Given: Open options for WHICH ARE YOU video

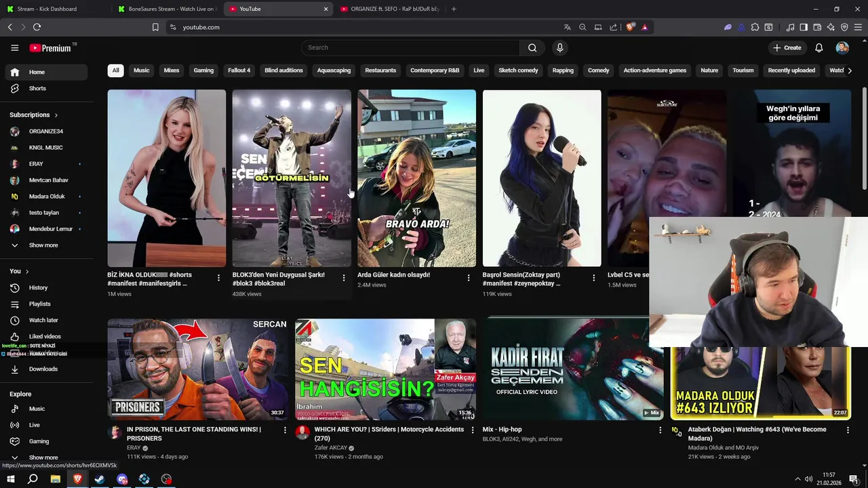Looking at the screenshot, I should [x=472, y=430].
